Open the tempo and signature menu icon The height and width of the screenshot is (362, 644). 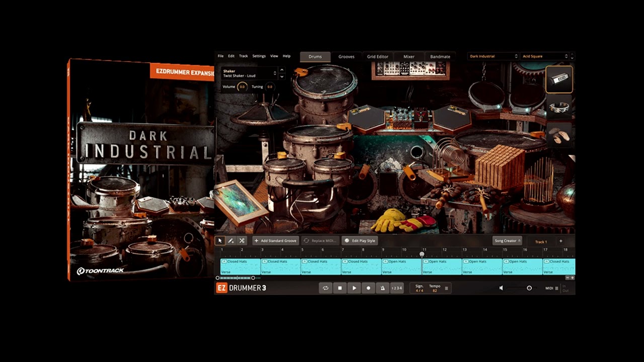point(446,288)
